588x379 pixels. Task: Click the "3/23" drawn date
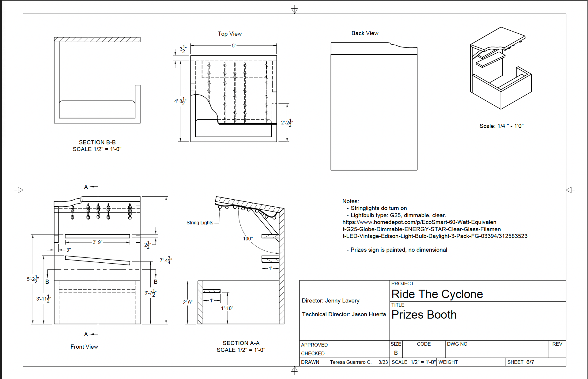[383, 362]
